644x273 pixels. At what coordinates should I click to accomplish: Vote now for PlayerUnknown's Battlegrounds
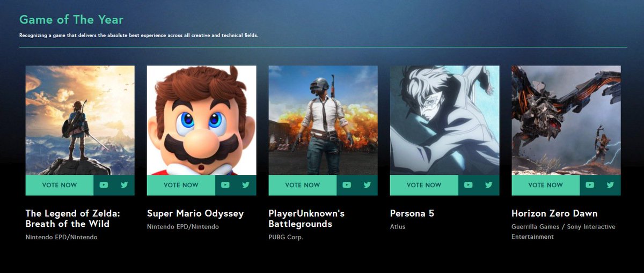coord(303,185)
